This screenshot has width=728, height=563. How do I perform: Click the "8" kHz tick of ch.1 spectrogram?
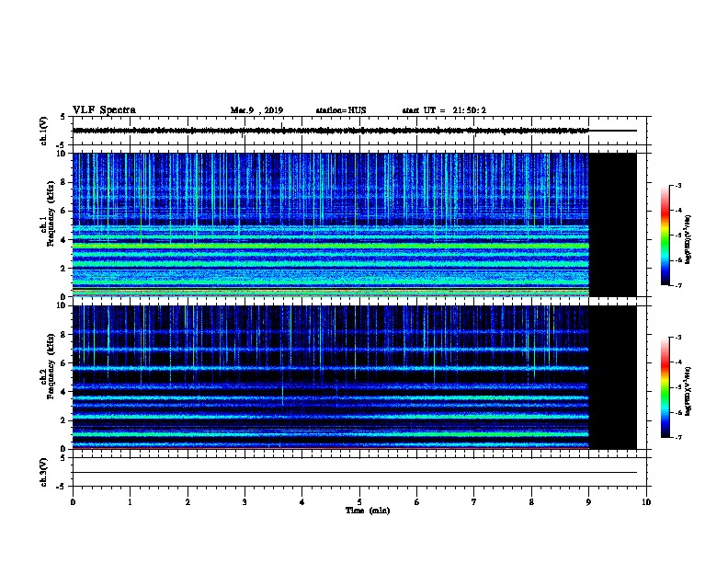click(x=63, y=182)
